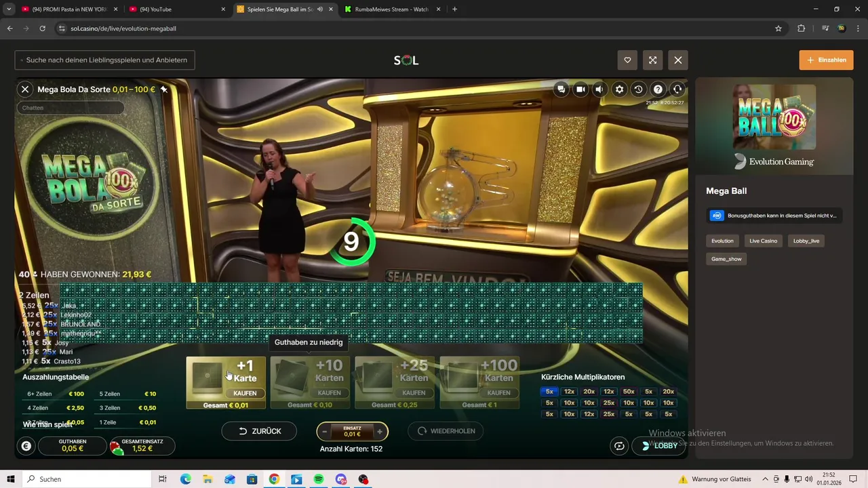Open the Chrome three-dot menu
Image resolution: width=868 pixels, height=488 pixels.
click(857, 28)
